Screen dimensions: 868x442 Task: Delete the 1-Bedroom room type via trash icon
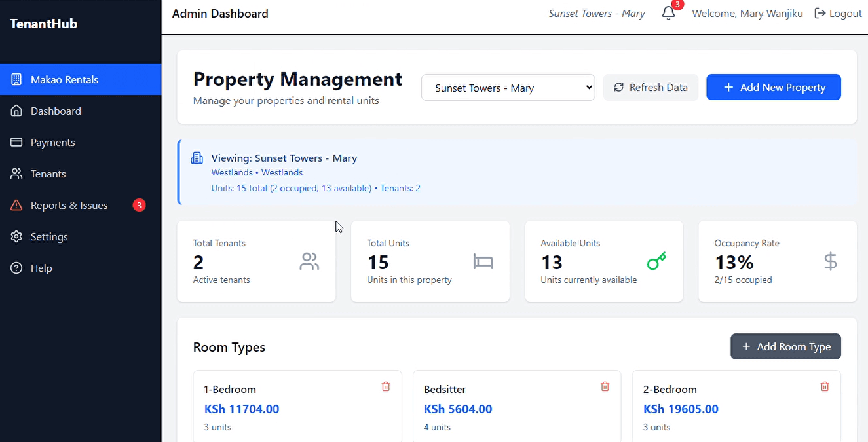click(x=385, y=386)
